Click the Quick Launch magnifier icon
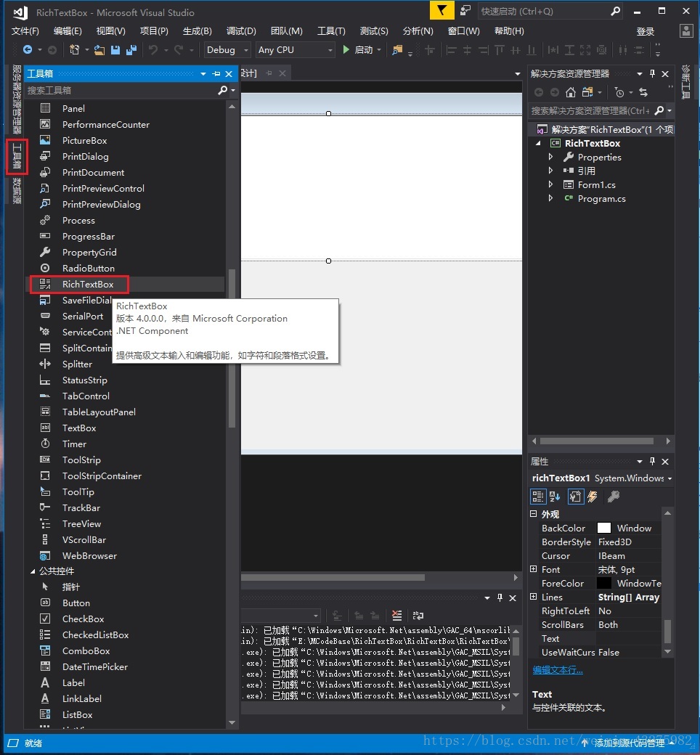This screenshot has width=700, height=755. [615, 11]
